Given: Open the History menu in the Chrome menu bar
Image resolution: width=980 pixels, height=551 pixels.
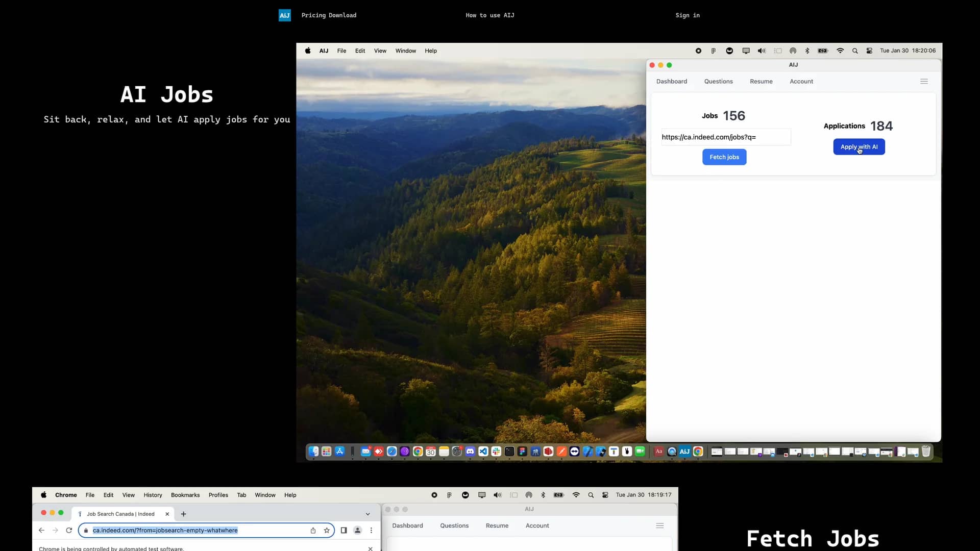Looking at the screenshot, I should pos(153,495).
